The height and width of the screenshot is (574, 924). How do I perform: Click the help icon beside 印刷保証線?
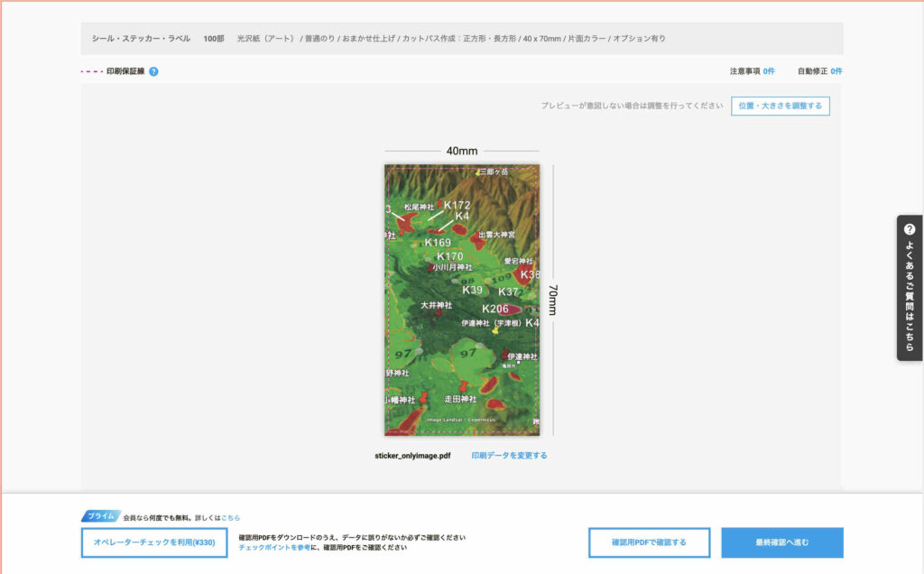pos(153,71)
